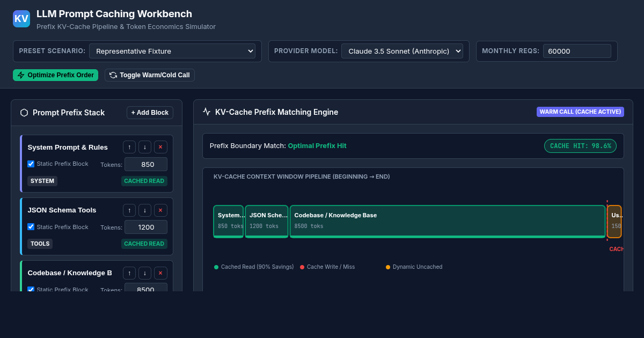
Task: Click the Optimal Prefix Hit status text
Action: tap(317, 146)
